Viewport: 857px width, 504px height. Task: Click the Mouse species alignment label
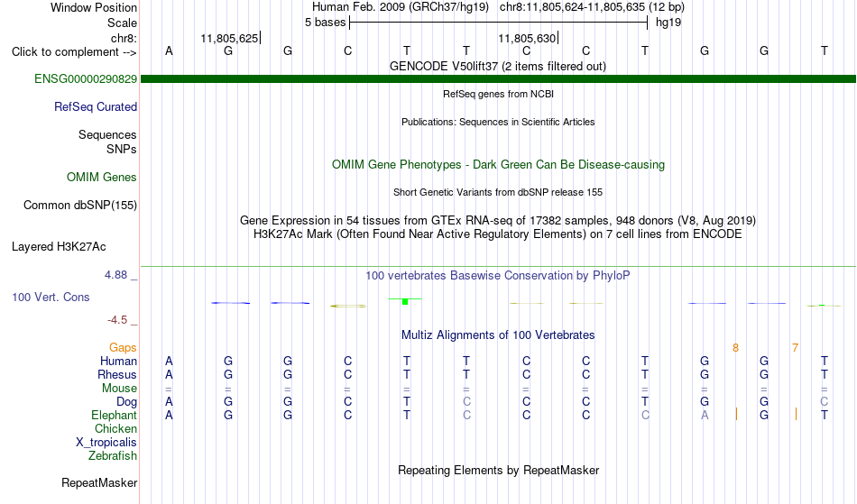119,389
